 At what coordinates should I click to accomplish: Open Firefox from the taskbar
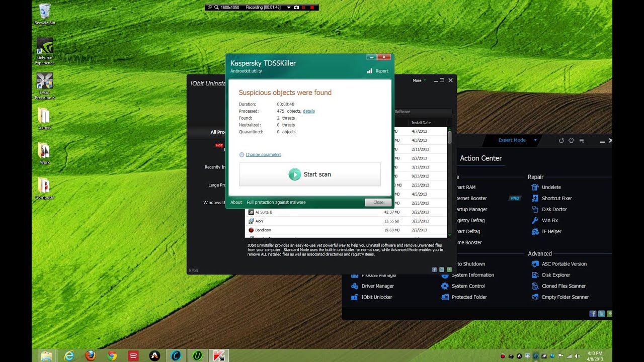91,355
